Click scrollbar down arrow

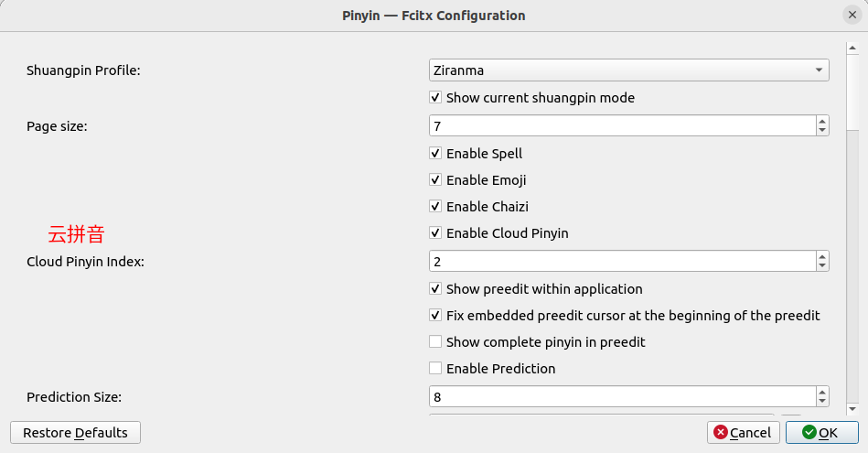(x=852, y=409)
